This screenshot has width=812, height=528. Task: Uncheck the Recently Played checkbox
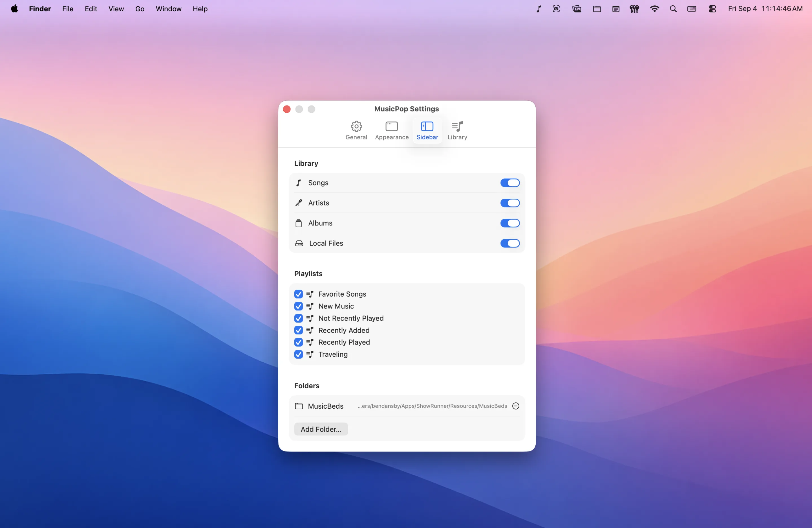point(299,342)
